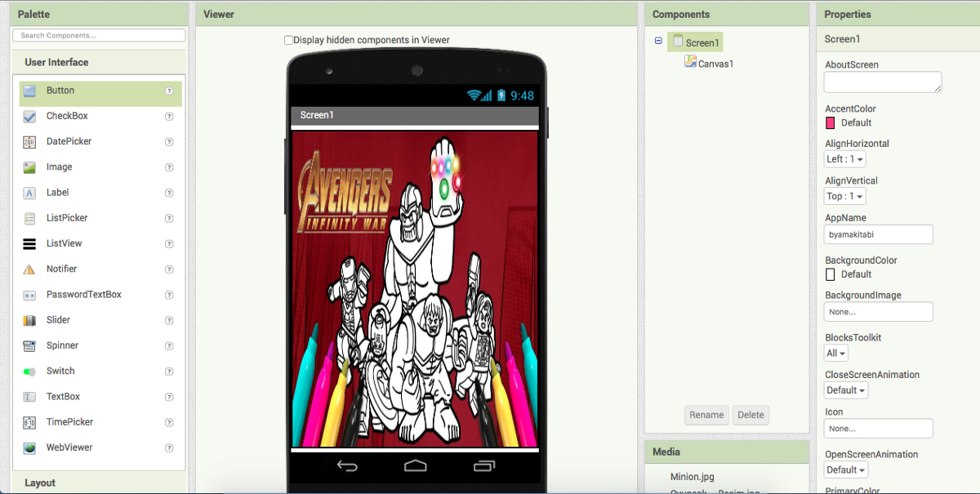Viewport: 980px width, 494px height.
Task: Select the Image component icon
Action: point(29,167)
